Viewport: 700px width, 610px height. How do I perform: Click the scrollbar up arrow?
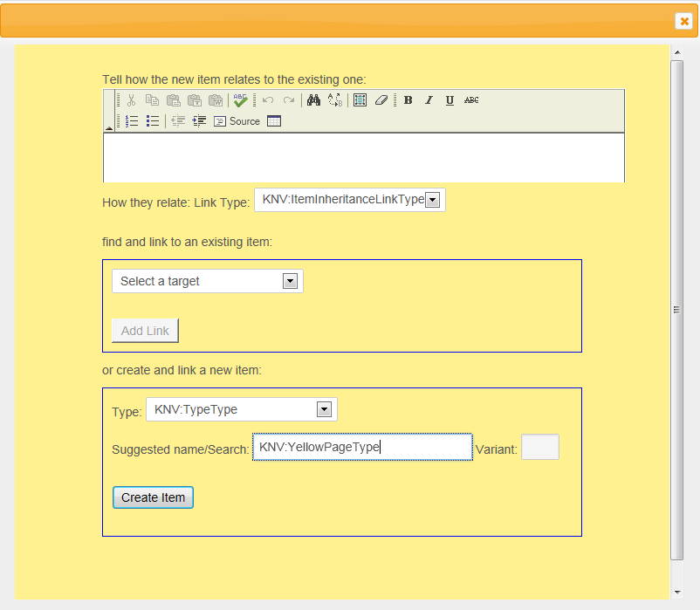click(677, 52)
